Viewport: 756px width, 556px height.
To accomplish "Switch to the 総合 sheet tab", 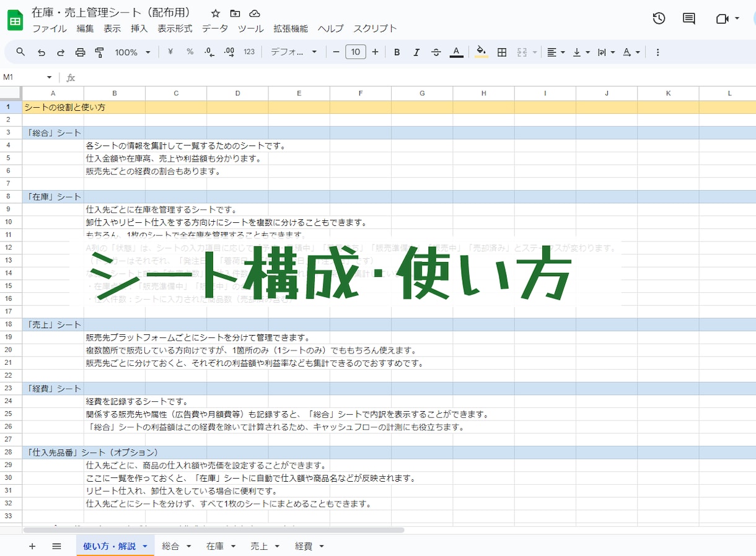I will (x=170, y=546).
